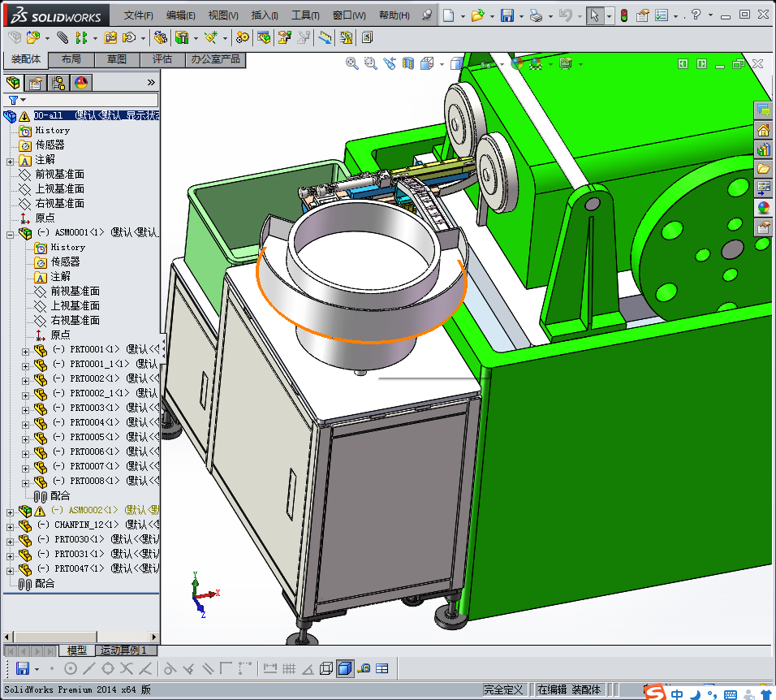Image resolution: width=776 pixels, height=700 pixels.
Task: Toggle Chinese input mode in IME bar
Action: click(676, 694)
